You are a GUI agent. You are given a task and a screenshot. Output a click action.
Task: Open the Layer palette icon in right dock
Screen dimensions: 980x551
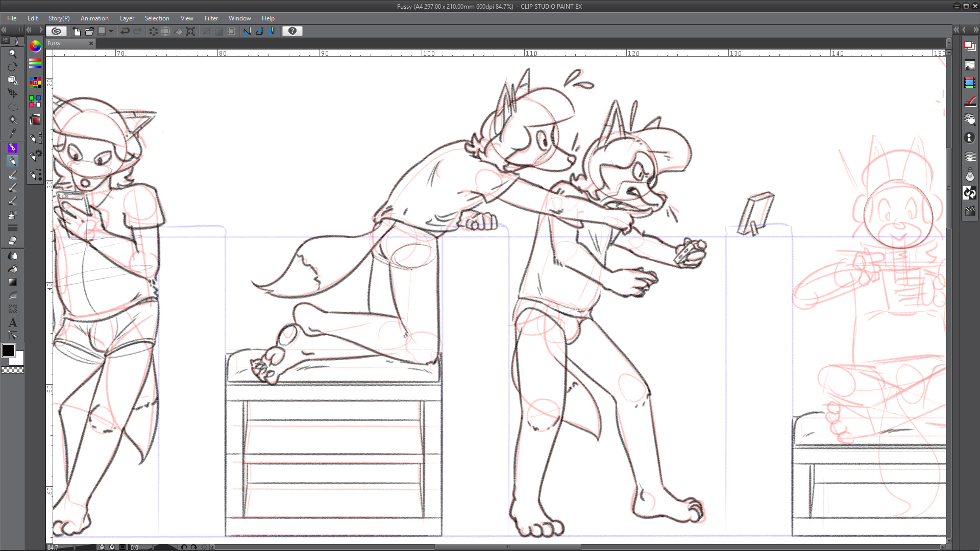[970, 157]
